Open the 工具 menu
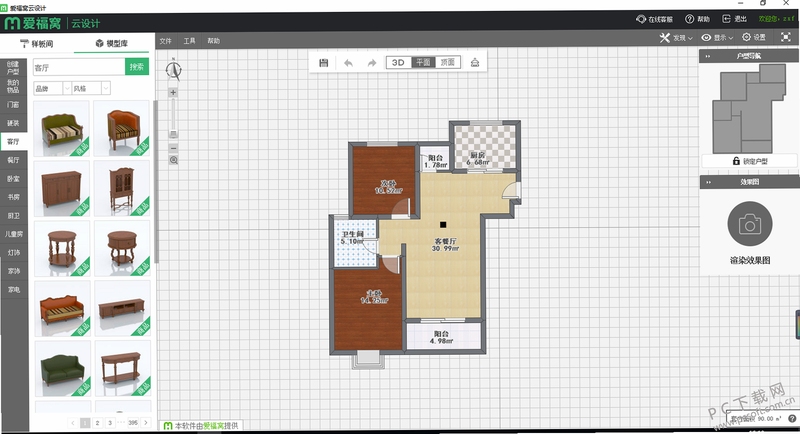This screenshot has width=800, height=434. tap(189, 41)
